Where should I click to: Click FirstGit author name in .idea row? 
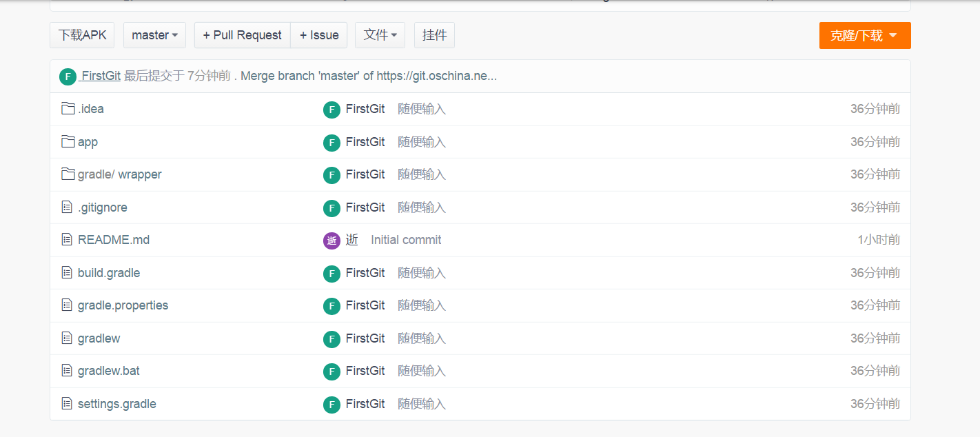[x=365, y=109]
